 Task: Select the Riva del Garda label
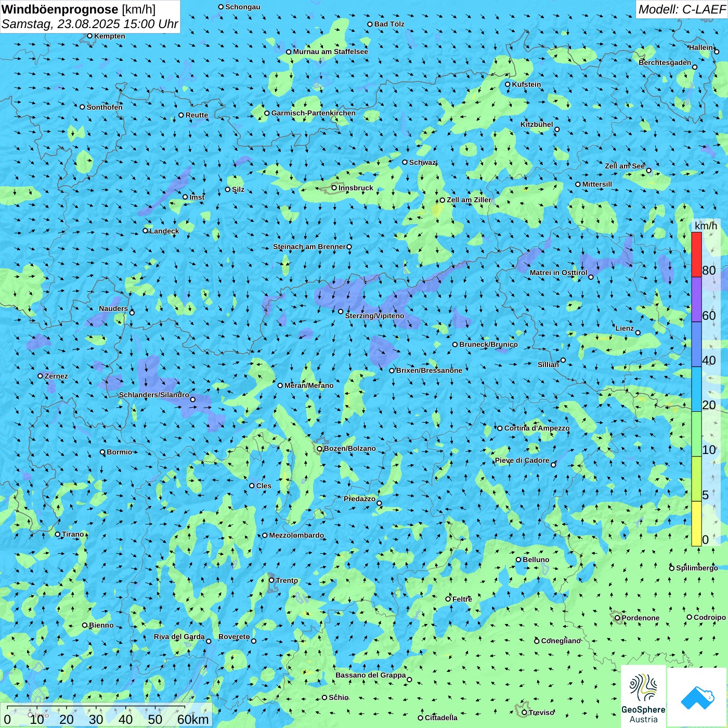click(179, 636)
